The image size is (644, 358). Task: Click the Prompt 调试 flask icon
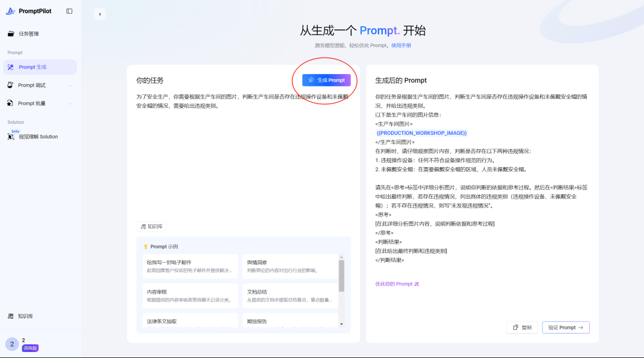click(x=10, y=85)
